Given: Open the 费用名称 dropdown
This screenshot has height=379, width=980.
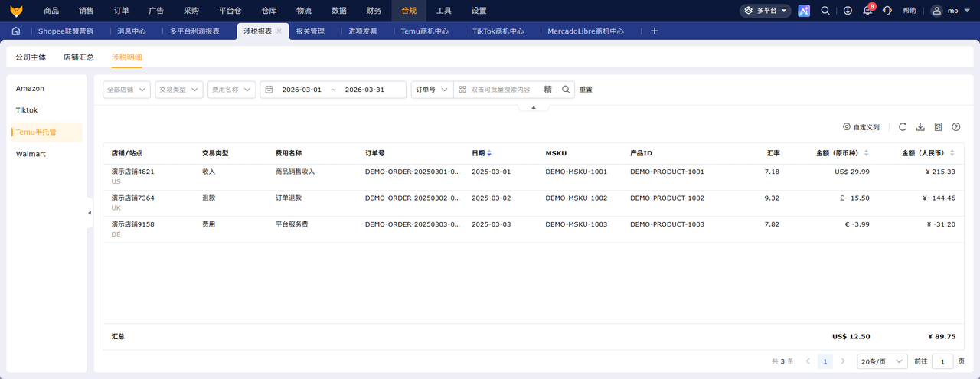Looking at the screenshot, I should click(x=231, y=90).
